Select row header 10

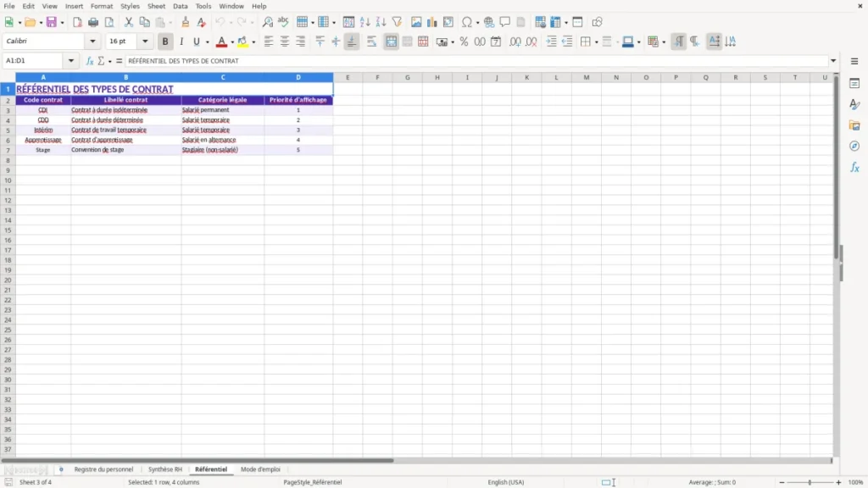click(x=8, y=180)
